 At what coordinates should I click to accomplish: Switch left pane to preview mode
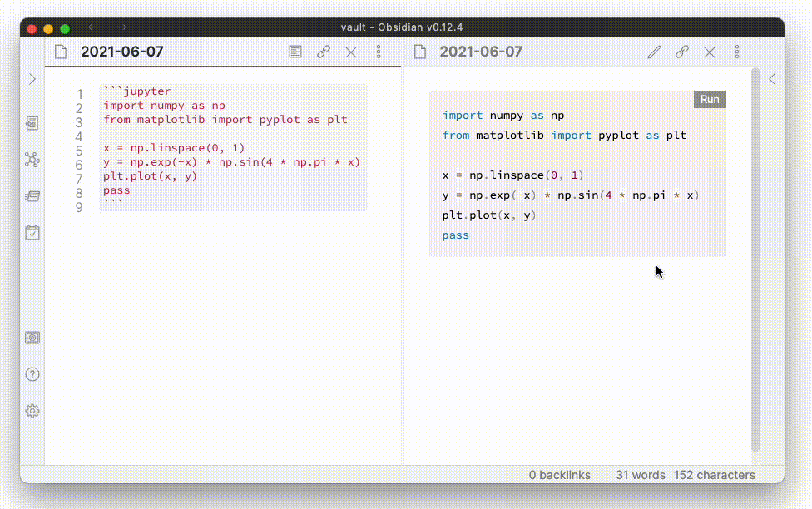295,52
